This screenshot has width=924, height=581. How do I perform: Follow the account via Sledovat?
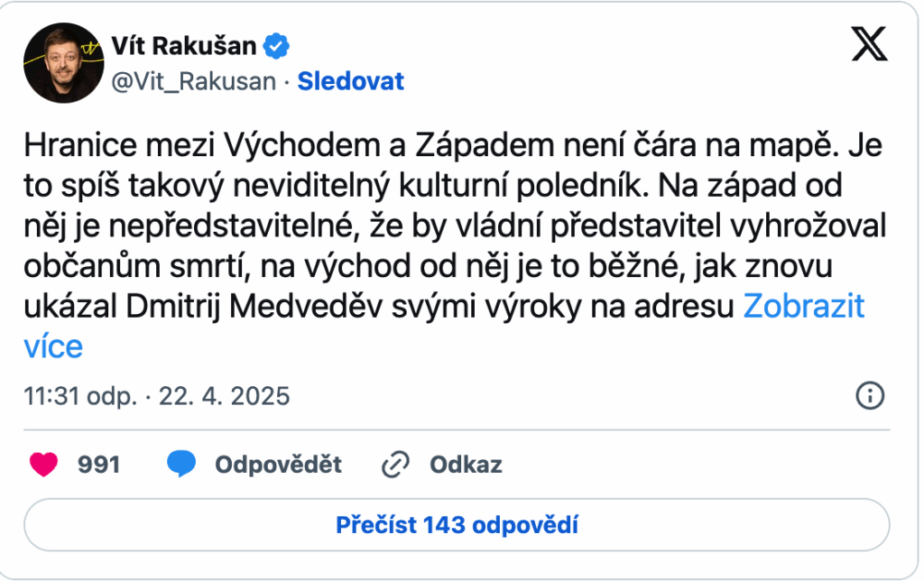point(351,81)
